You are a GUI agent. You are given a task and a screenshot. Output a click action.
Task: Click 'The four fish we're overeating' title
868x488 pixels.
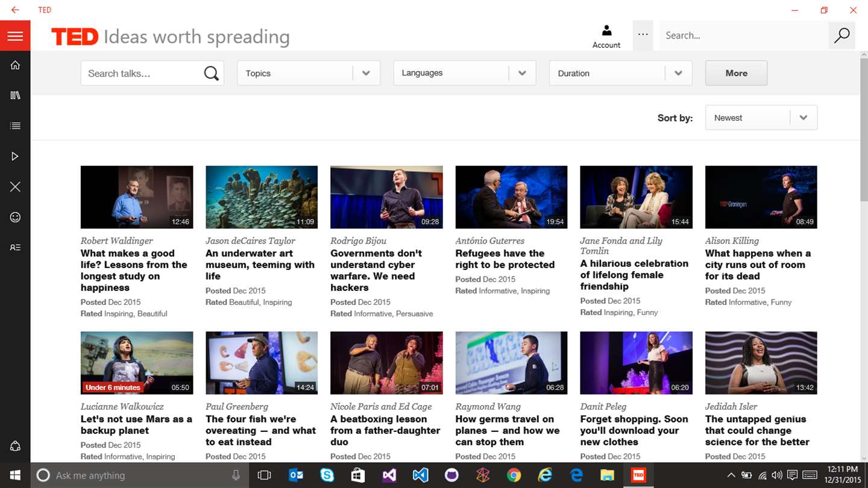(260, 430)
